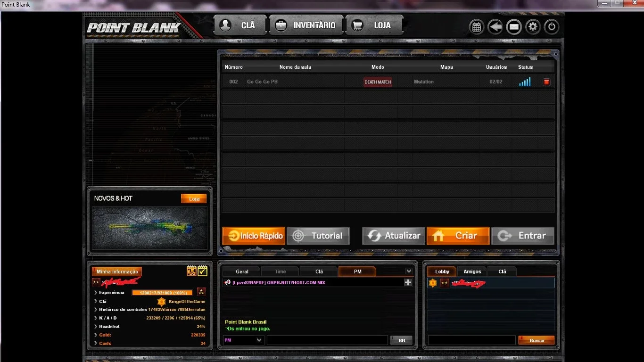This screenshot has width=644, height=362.
Task: Click the Point Blank logo
Action: click(x=133, y=28)
